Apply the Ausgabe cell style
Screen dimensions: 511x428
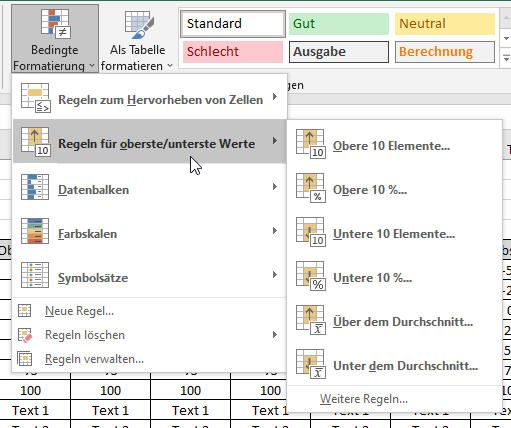(x=338, y=52)
